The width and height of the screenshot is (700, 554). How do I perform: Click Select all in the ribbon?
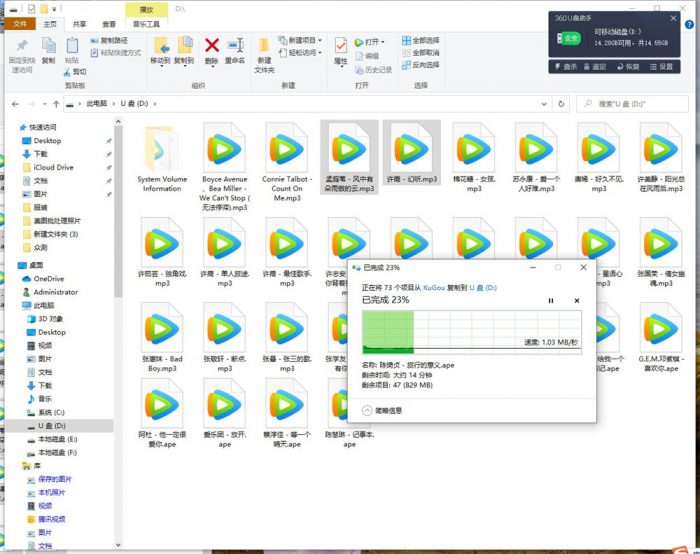[425, 40]
